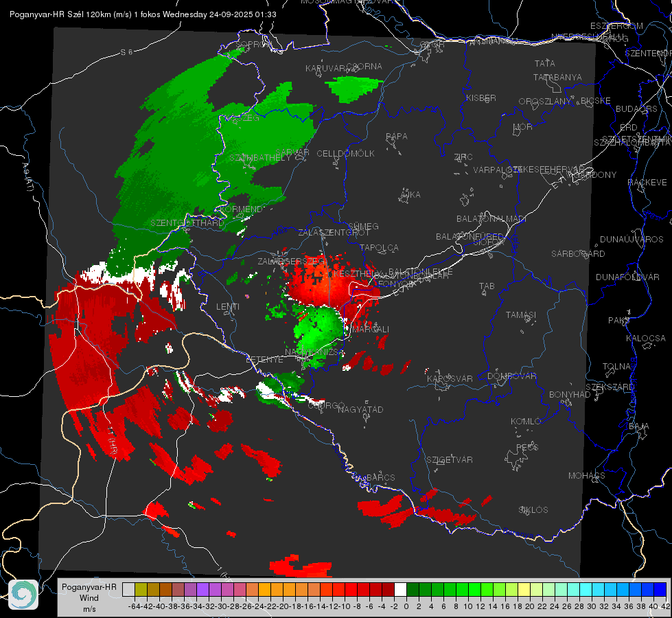Pick the yellow swatch in the wind legend
Image resolution: width=672 pixels, height=618 pixels.
tap(524, 590)
